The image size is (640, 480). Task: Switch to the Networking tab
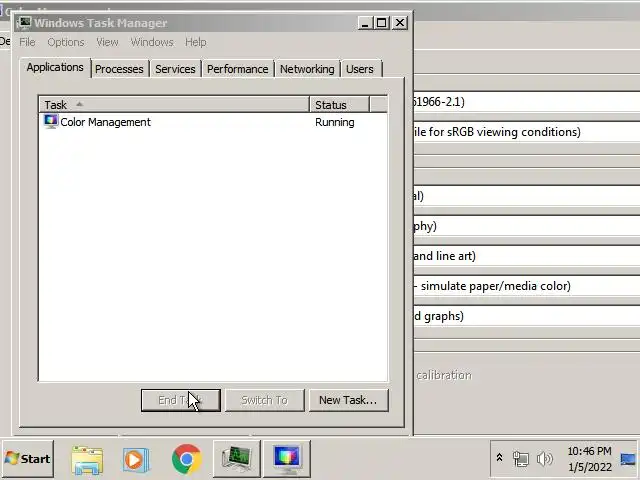(x=307, y=69)
